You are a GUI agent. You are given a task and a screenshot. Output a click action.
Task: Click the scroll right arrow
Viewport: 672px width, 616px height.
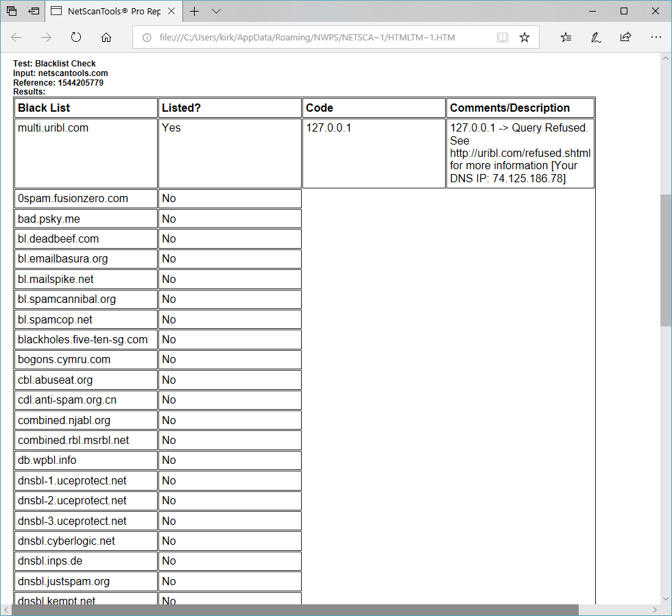(x=654, y=610)
